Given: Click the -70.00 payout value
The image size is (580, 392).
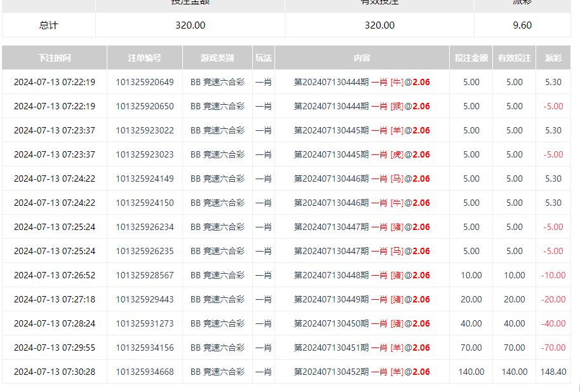Looking at the screenshot, I should click(553, 348).
